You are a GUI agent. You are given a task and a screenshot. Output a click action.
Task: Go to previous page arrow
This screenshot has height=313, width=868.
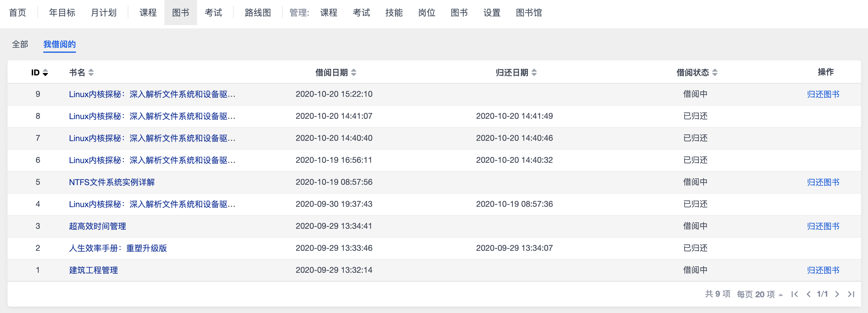coord(809,294)
